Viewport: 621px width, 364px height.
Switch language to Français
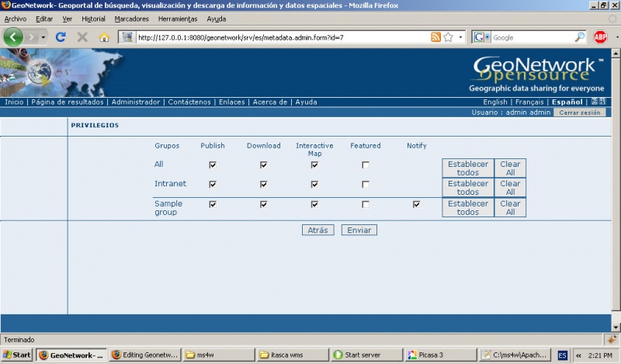click(529, 102)
